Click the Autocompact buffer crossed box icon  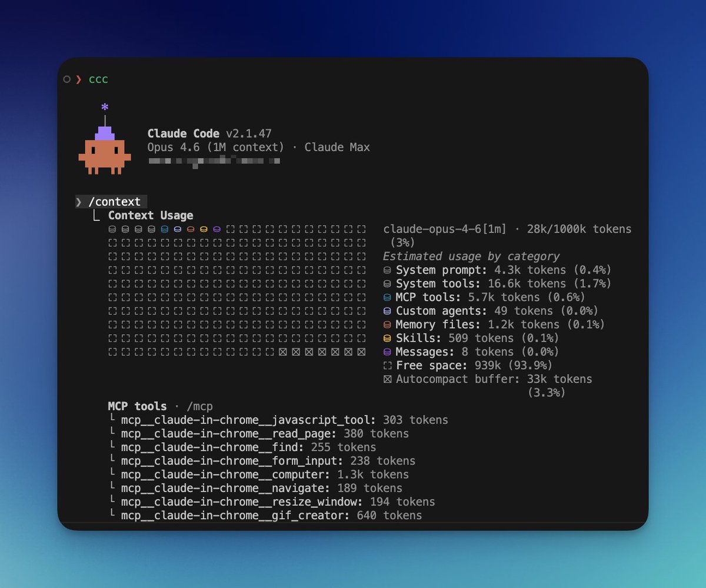(387, 379)
